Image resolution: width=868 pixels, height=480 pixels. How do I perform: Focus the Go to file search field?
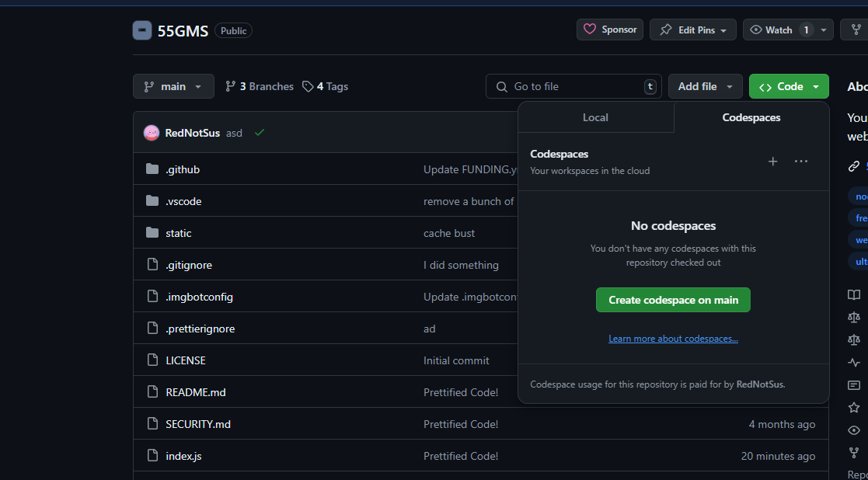coord(573,86)
